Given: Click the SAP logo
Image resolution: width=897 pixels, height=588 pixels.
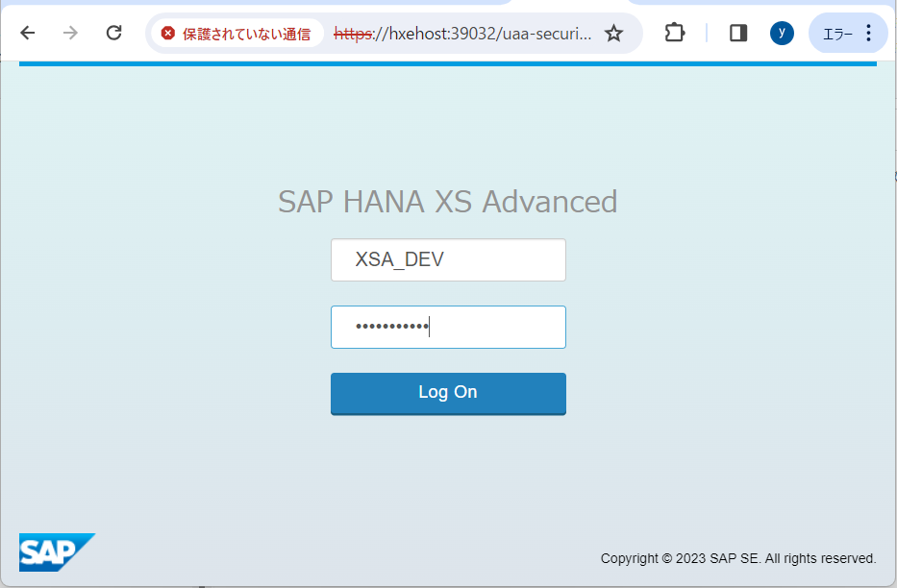Looking at the screenshot, I should tap(57, 552).
